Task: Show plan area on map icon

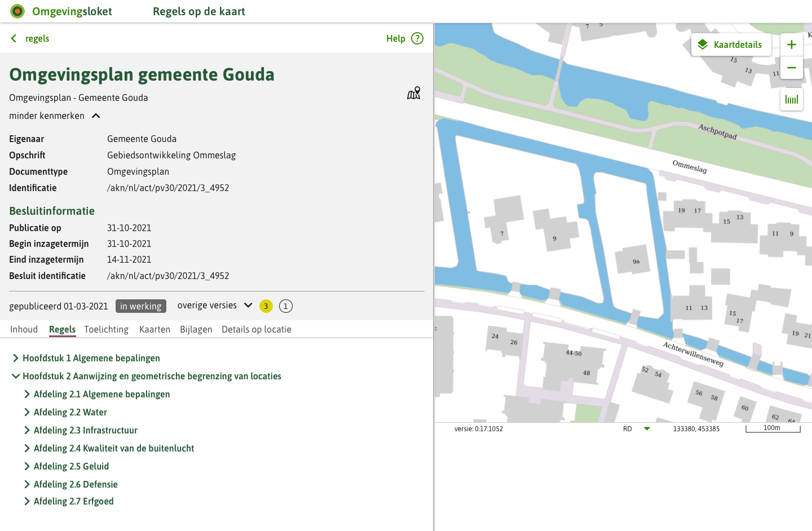Action: pyautogui.click(x=414, y=93)
